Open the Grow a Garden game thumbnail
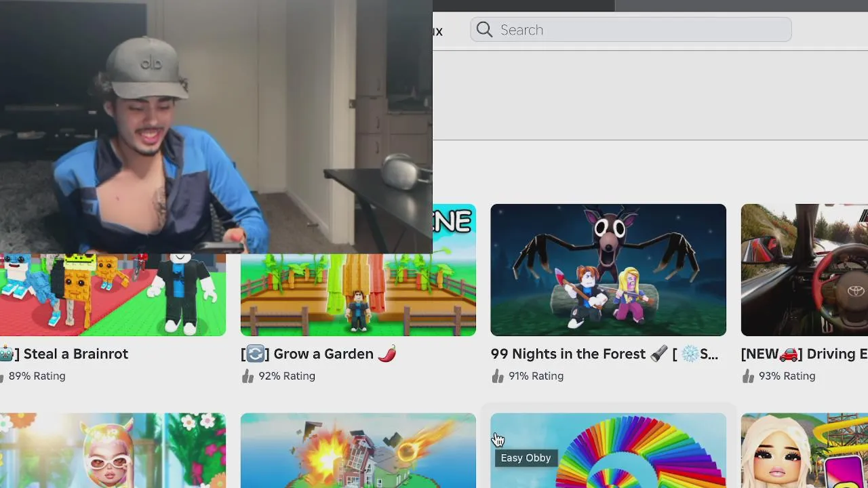Screen dimensions: 868x488 (x=358, y=295)
